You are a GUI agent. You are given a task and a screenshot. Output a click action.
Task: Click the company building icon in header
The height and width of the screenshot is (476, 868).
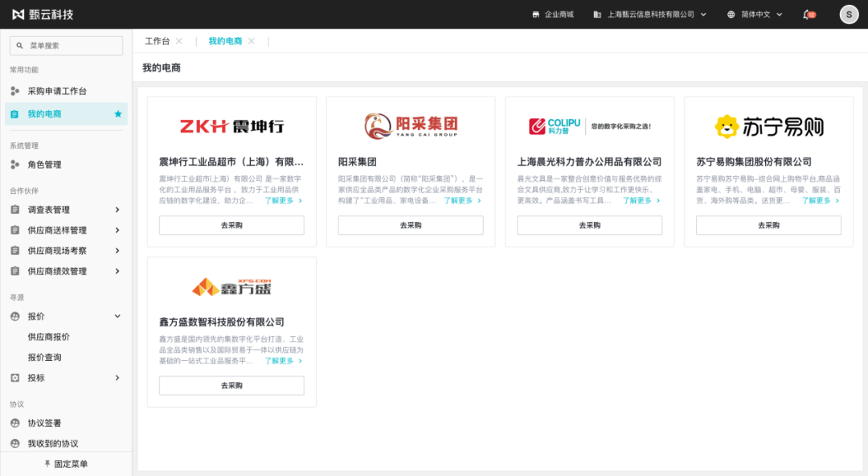pos(597,14)
